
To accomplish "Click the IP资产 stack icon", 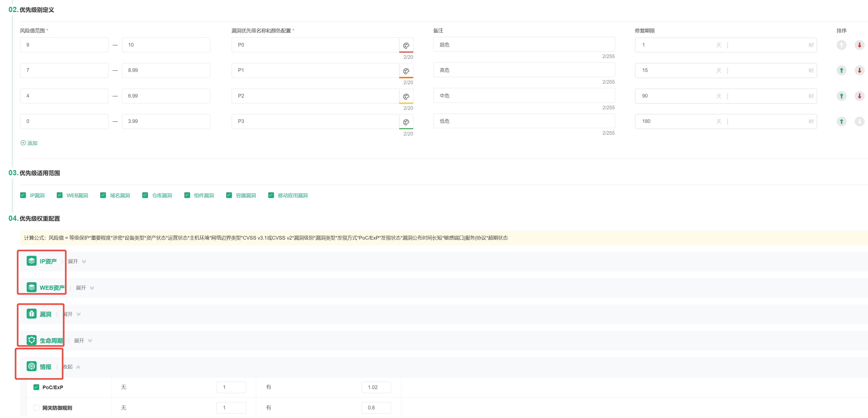I will [32, 261].
